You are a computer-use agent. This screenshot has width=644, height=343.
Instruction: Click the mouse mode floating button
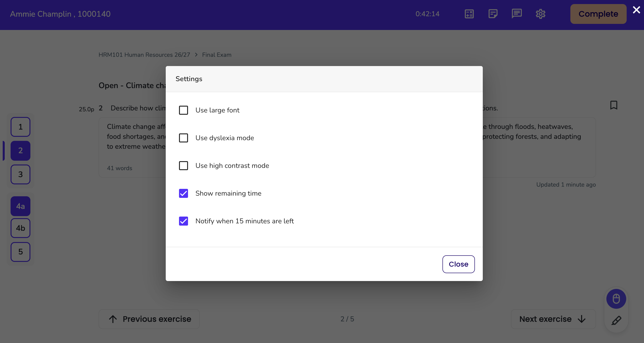(x=616, y=299)
